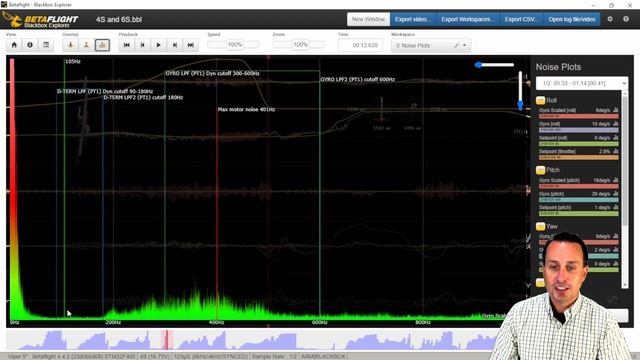Screen dimensions: 640x360
Task: Go to the home view icon
Action: (x=14, y=45)
